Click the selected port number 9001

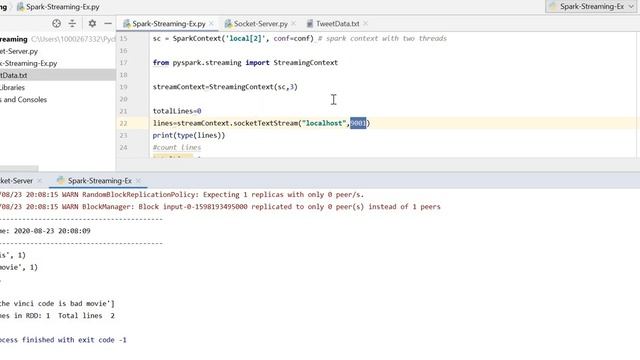(358, 123)
